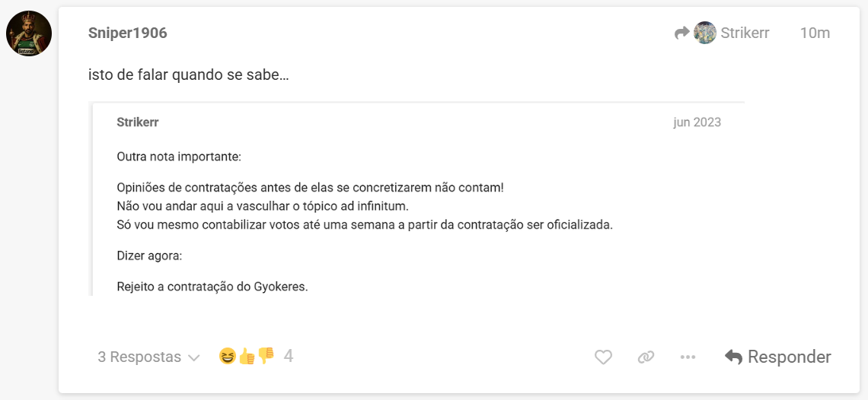Go to the jun 2023 quoted post date
The width and height of the screenshot is (868, 400).
pos(697,122)
